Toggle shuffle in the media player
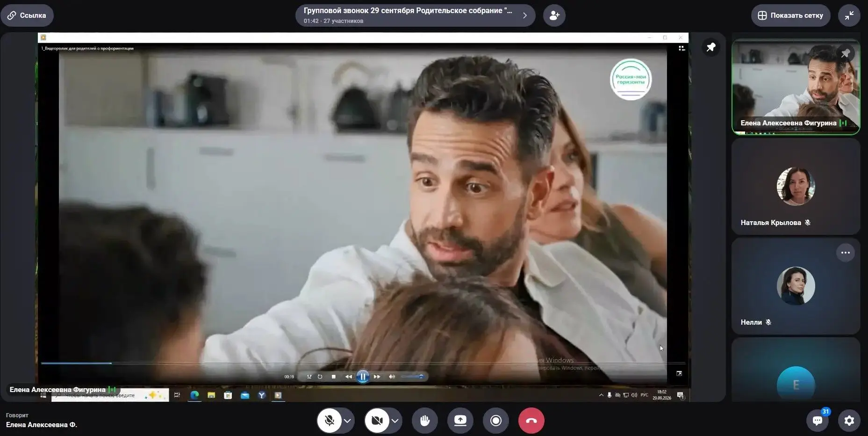Screen dimensions: 868x436 point(309,377)
